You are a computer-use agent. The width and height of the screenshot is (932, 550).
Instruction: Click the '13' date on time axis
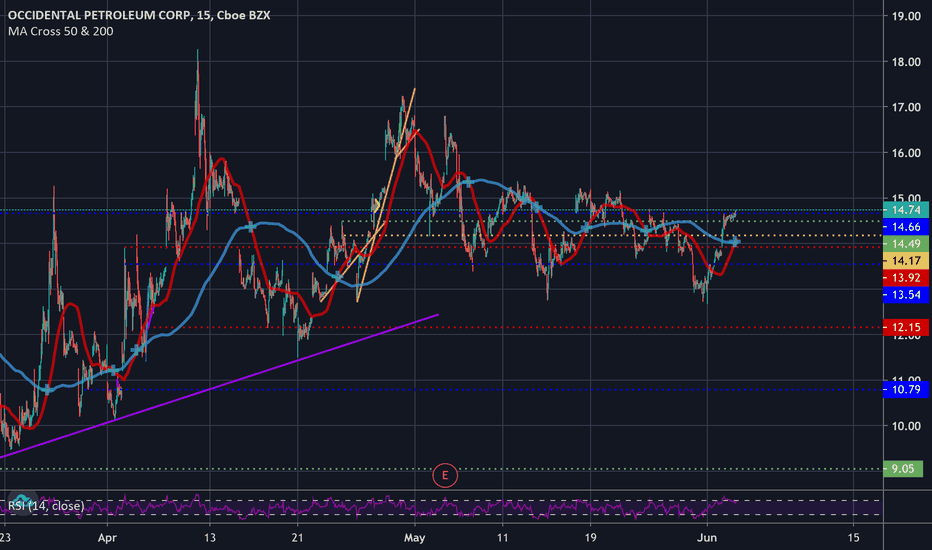point(210,538)
